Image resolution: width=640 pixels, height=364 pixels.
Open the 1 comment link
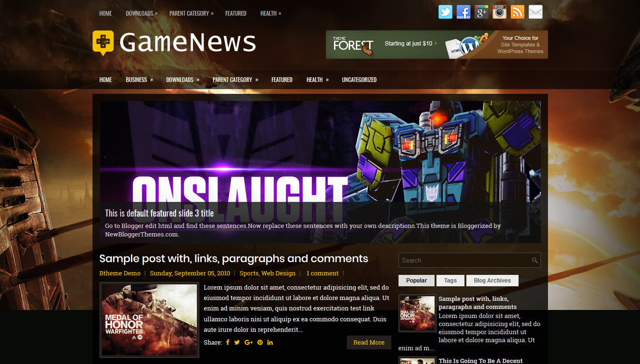[x=322, y=273]
